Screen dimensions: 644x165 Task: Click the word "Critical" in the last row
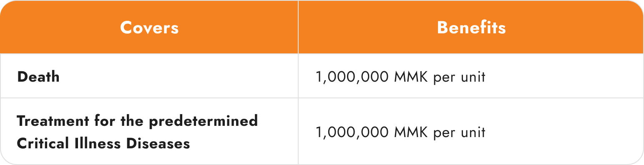click(x=43, y=143)
